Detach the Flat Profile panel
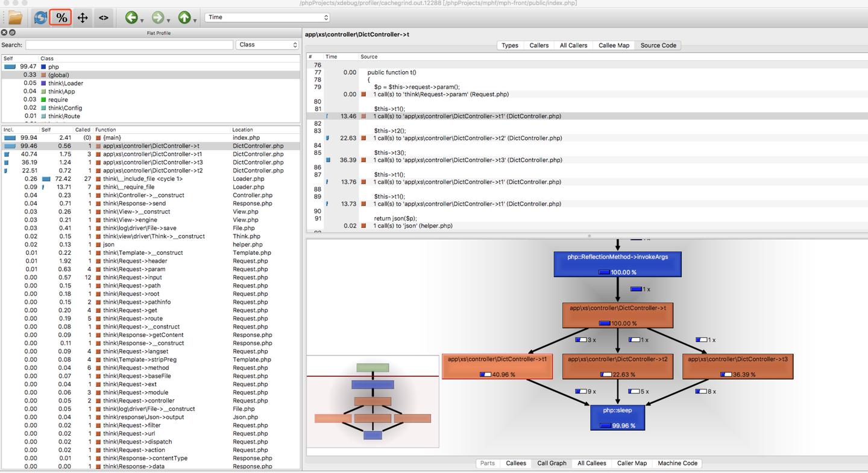 pos(12,33)
